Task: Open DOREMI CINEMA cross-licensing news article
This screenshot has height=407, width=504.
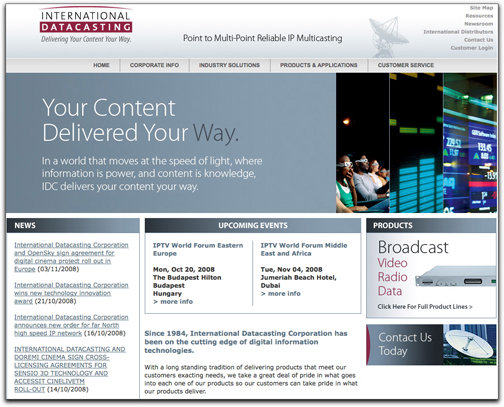Action: coord(70,369)
